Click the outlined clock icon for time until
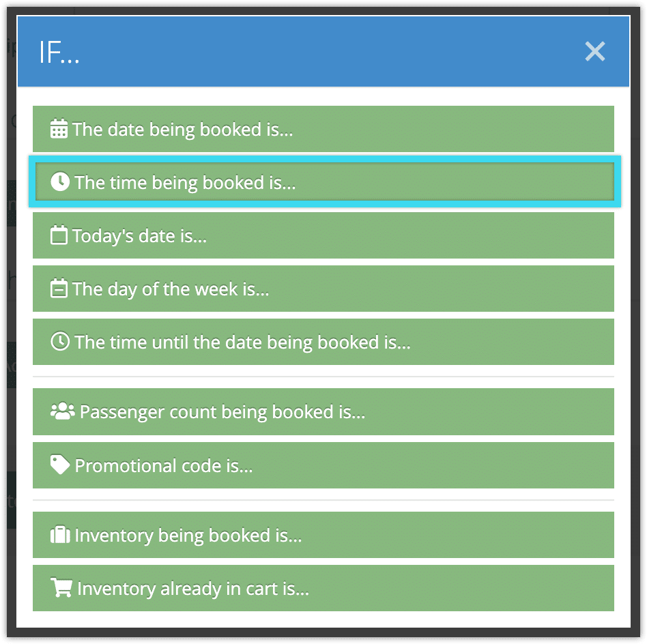Image resolution: width=647 pixels, height=644 pixels. click(x=60, y=342)
